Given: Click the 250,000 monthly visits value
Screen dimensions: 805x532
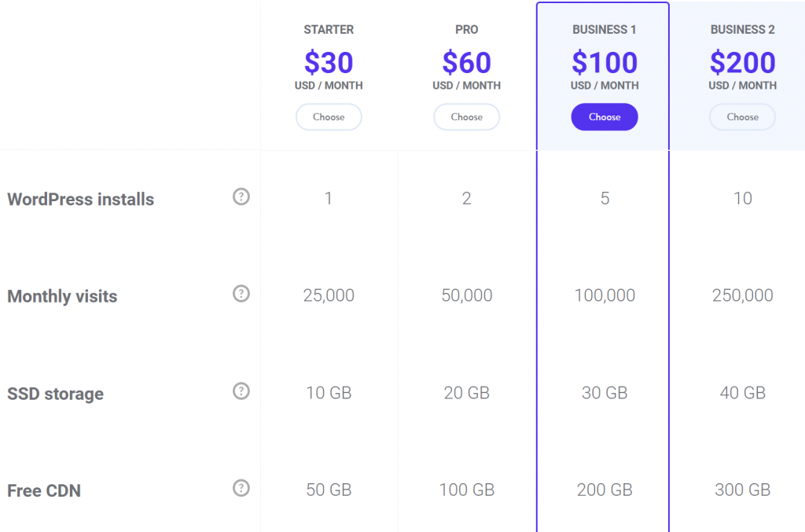Looking at the screenshot, I should pos(742,295).
